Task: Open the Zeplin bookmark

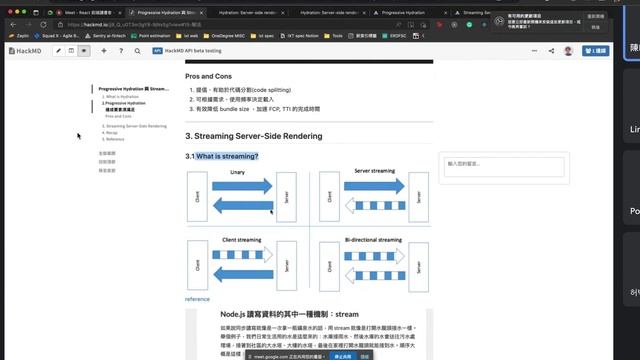Action: click(x=19, y=36)
